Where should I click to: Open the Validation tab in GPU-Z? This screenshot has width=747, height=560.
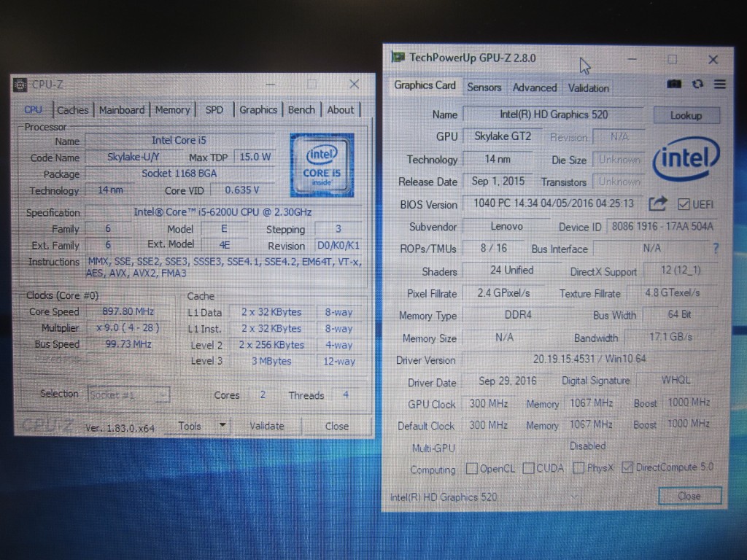pos(589,88)
